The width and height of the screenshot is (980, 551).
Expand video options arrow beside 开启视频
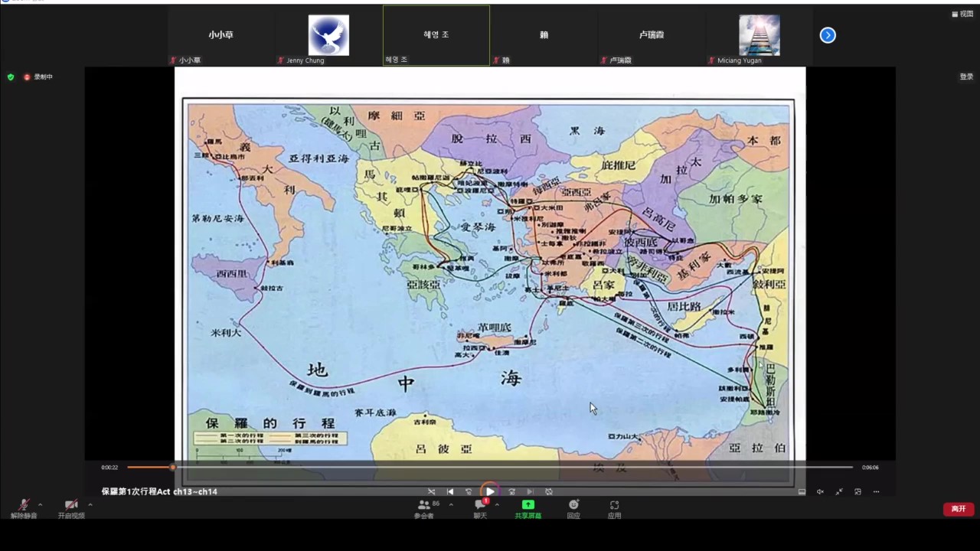[90, 504]
